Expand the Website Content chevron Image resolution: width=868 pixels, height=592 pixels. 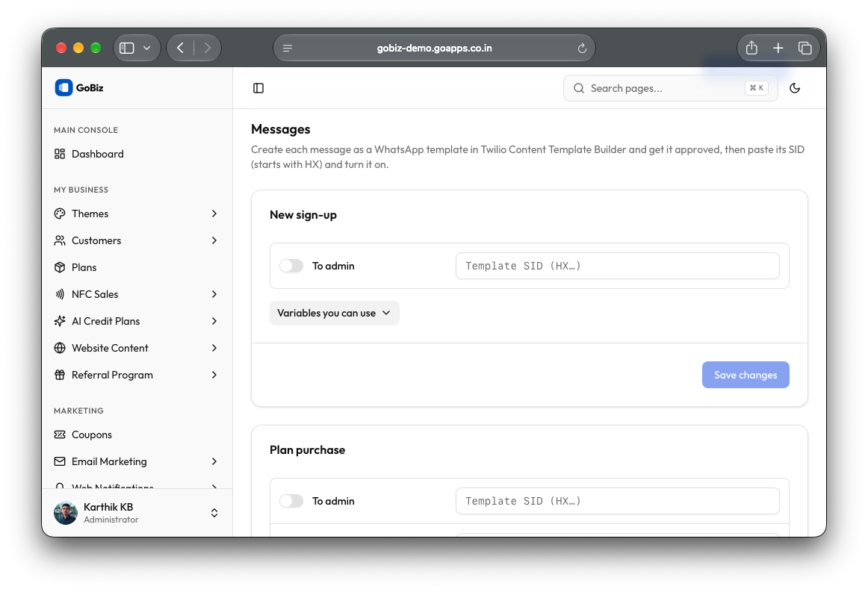click(214, 348)
